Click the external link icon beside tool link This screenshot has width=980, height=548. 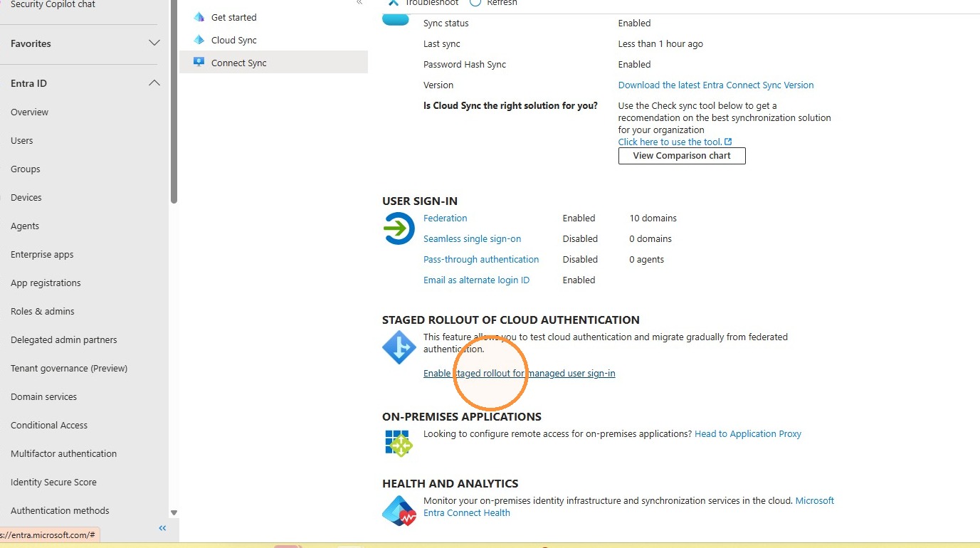click(x=728, y=142)
